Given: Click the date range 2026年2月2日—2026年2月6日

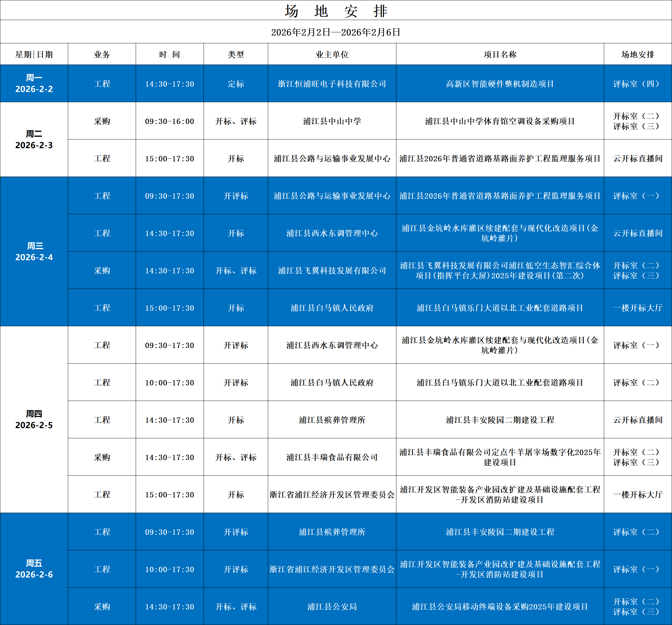Looking at the screenshot, I should click(336, 32).
